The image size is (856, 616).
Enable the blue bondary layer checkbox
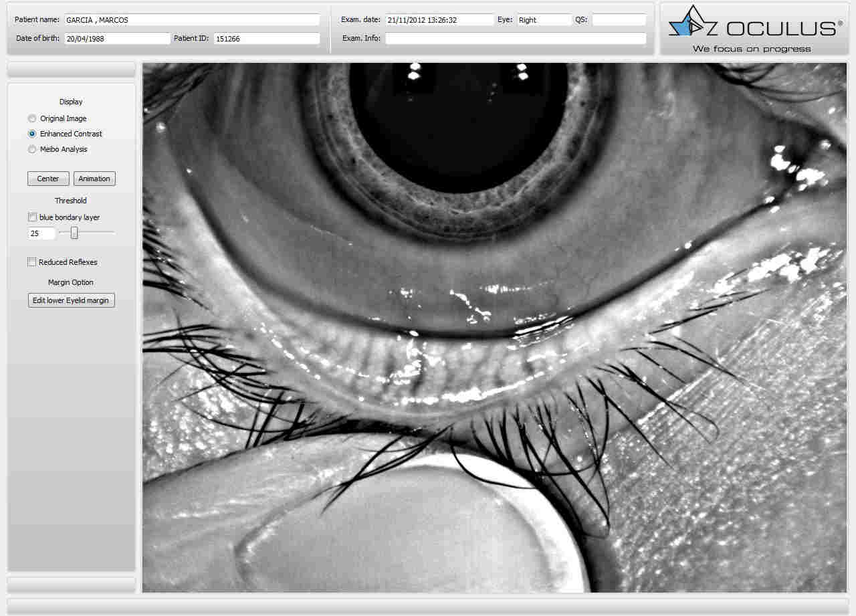tap(32, 217)
